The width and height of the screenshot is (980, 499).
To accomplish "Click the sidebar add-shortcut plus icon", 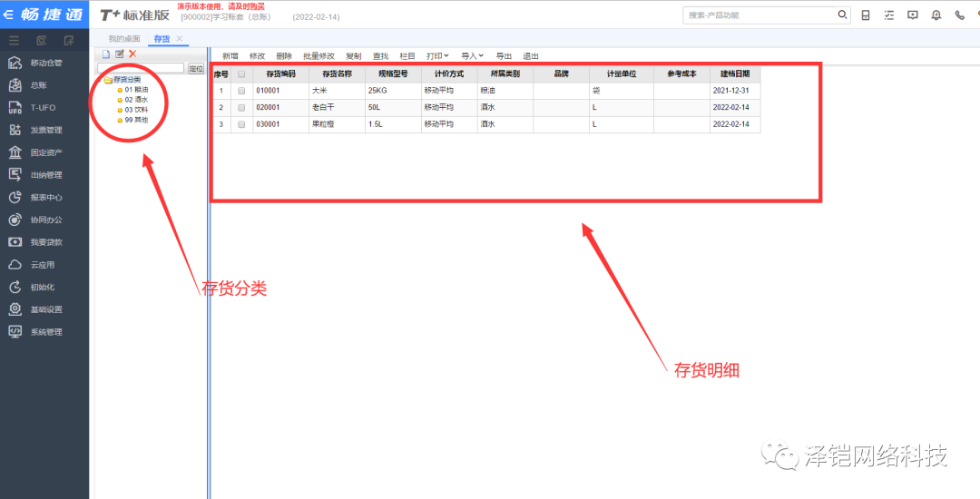I will pos(69,41).
